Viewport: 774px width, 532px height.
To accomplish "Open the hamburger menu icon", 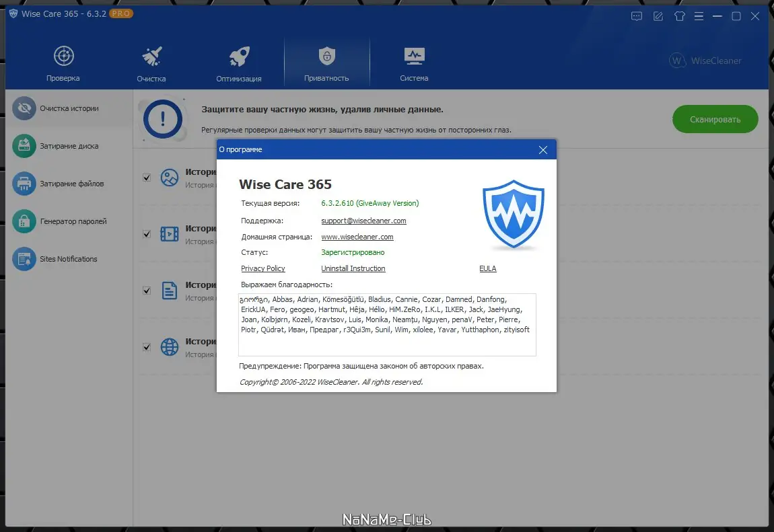I will click(x=699, y=16).
